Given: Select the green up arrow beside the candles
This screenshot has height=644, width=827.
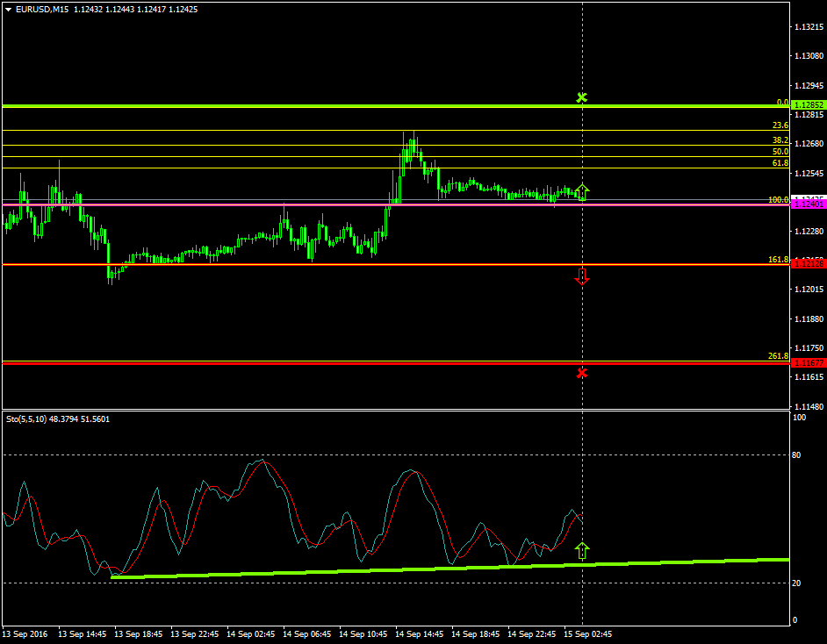Looking at the screenshot, I should 583,192.
